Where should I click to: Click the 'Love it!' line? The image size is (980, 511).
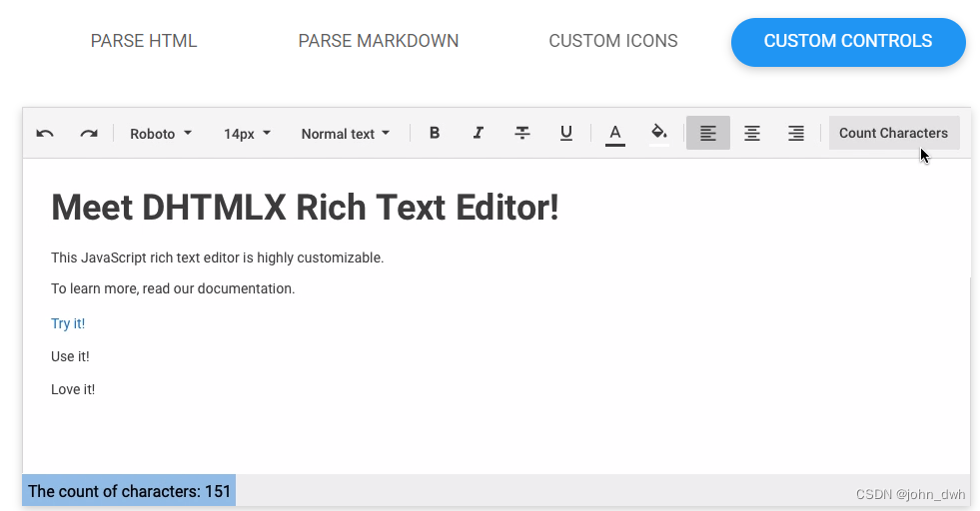[73, 390]
